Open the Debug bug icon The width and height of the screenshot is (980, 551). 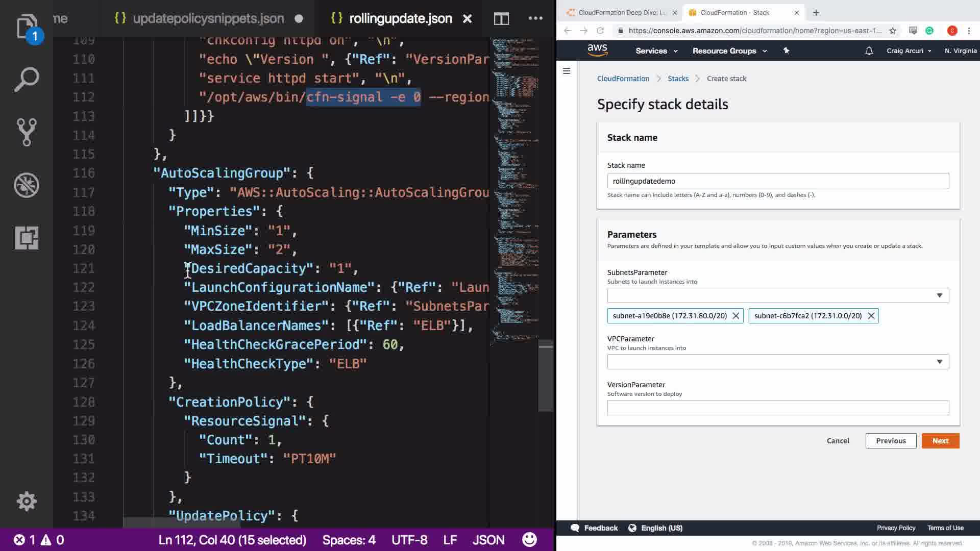click(26, 185)
